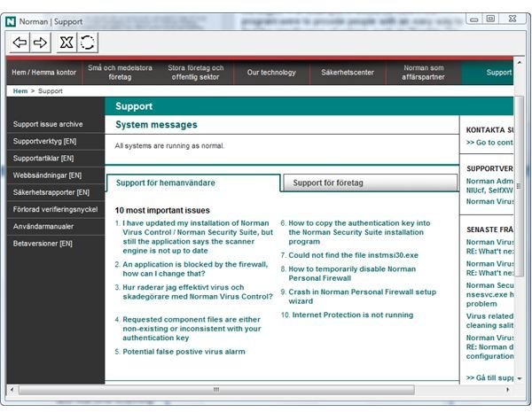The image size is (532, 412).
Task: Open the Norman Adm support tool link
Action: pos(489,185)
